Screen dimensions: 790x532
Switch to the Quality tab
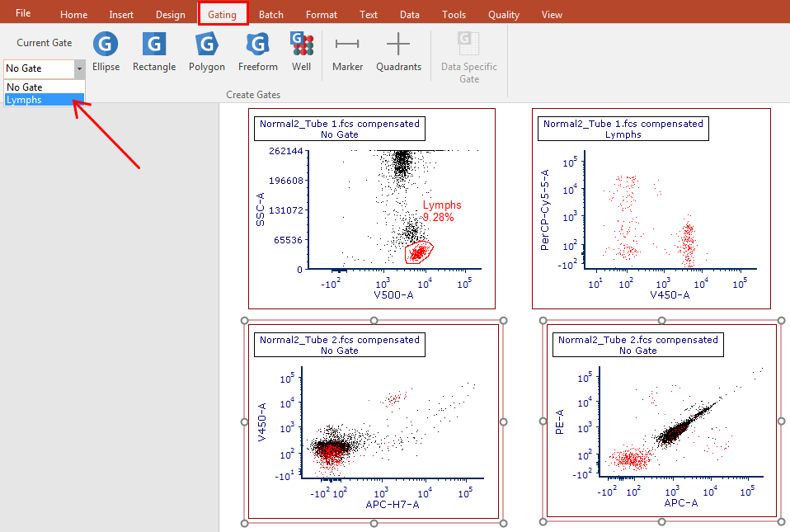[503, 15]
